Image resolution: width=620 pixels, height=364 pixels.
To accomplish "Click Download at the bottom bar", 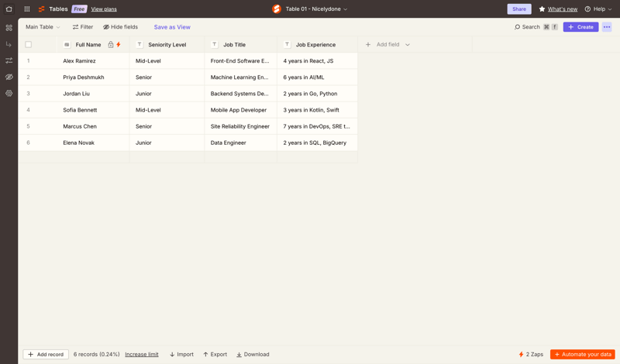I will 253,354.
